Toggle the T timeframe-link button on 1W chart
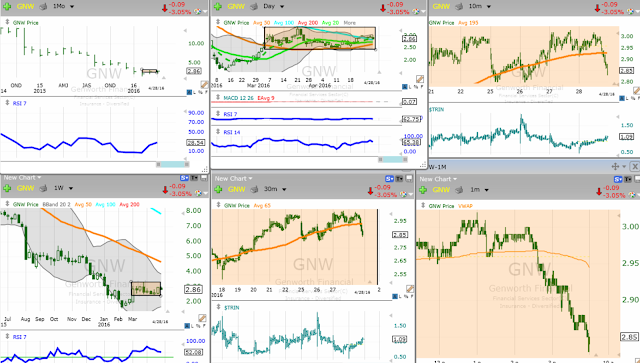The height and width of the screenshot is (363, 640). click(x=194, y=178)
